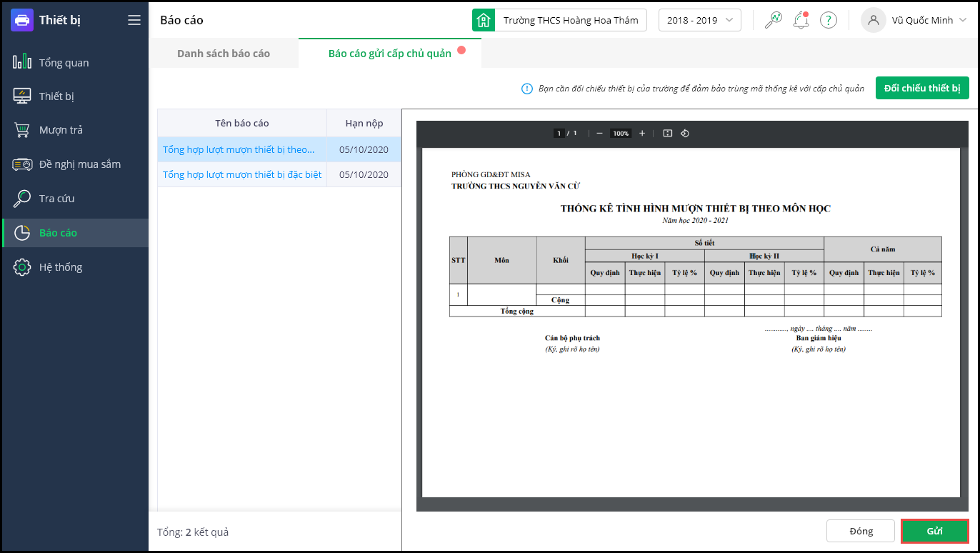Zoom in the PDF preview
980x553 pixels.
coord(642,134)
